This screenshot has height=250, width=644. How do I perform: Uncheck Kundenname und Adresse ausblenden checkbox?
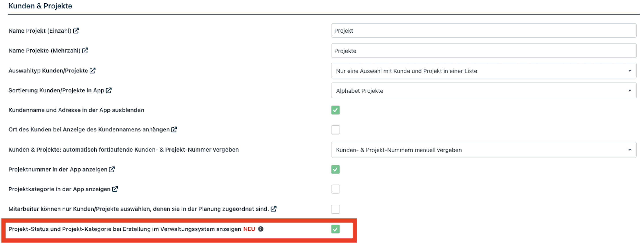click(335, 110)
